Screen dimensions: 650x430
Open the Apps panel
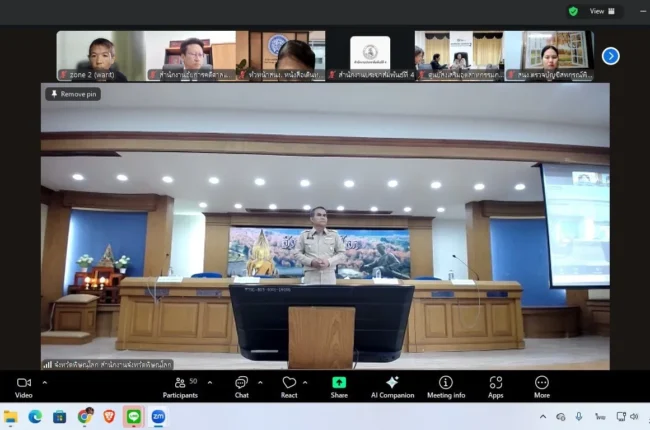click(495, 386)
